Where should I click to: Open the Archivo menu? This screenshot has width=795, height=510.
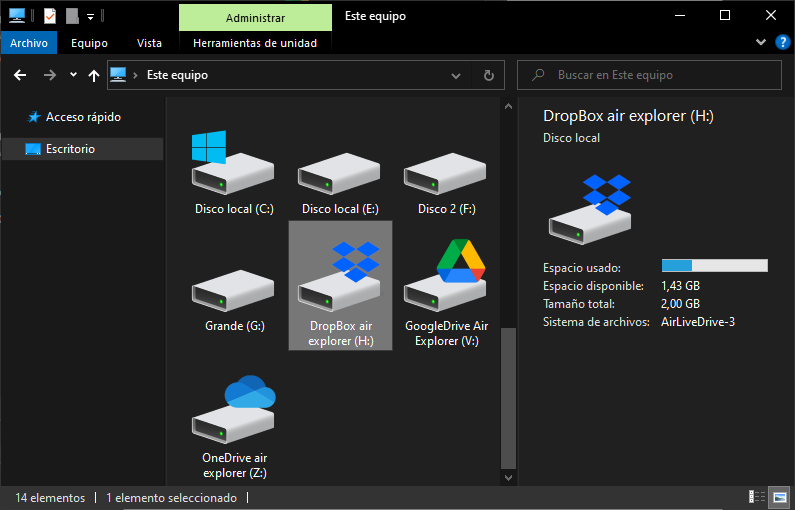29,43
